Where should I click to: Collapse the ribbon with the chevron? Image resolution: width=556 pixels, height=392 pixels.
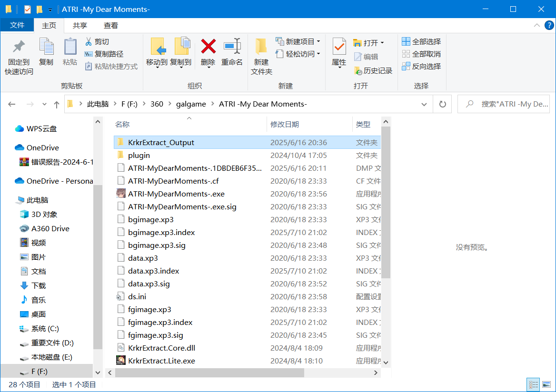pyautogui.click(x=537, y=25)
